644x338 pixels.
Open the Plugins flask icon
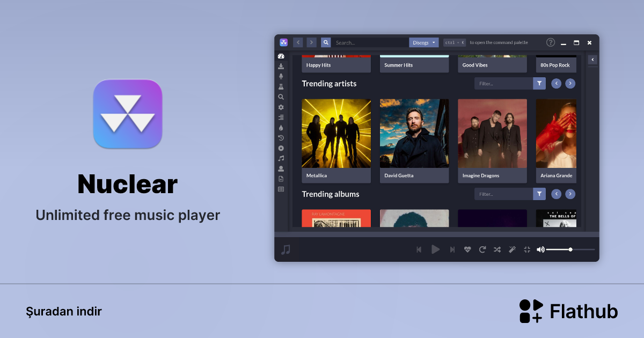[281, 86]
